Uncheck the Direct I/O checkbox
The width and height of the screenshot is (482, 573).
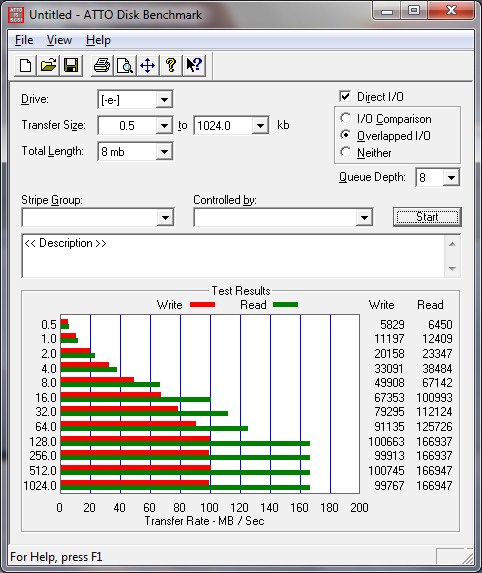(345, 96)
